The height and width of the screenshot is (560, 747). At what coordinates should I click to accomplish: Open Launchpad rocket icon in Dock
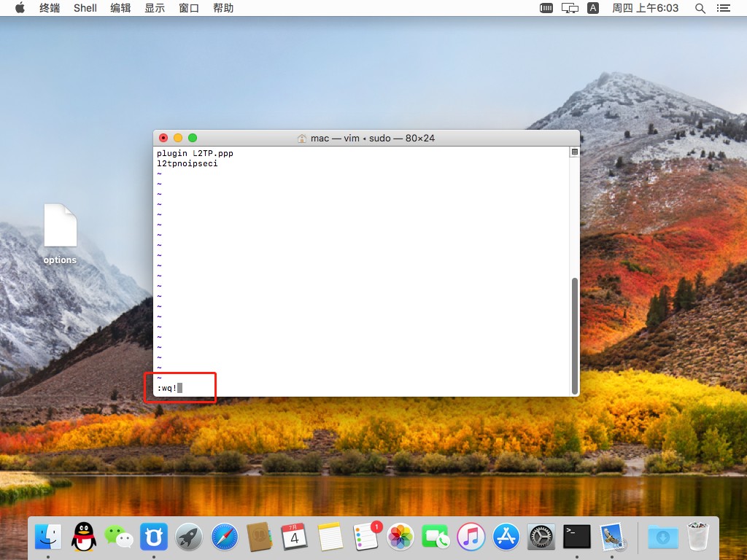click(189, 537)
